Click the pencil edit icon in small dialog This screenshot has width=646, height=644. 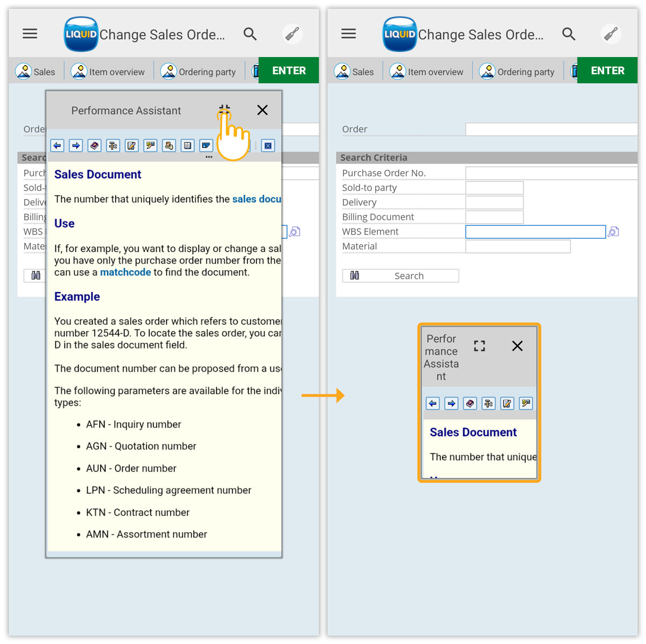[507, 404]
